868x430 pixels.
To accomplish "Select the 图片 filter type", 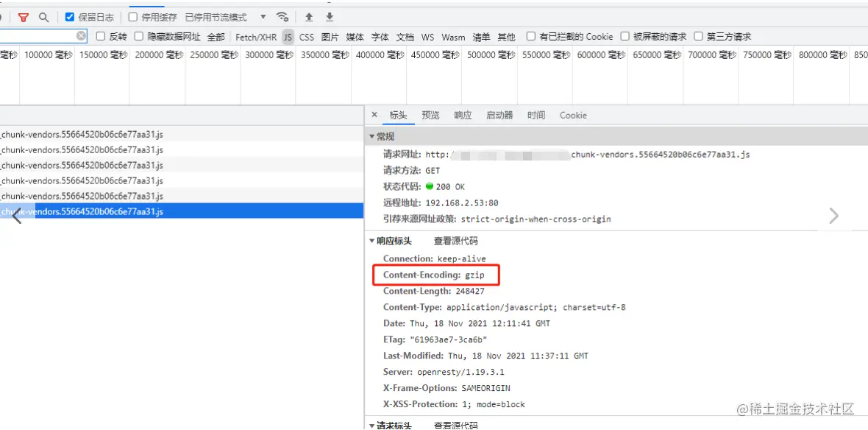I will 330,37.
